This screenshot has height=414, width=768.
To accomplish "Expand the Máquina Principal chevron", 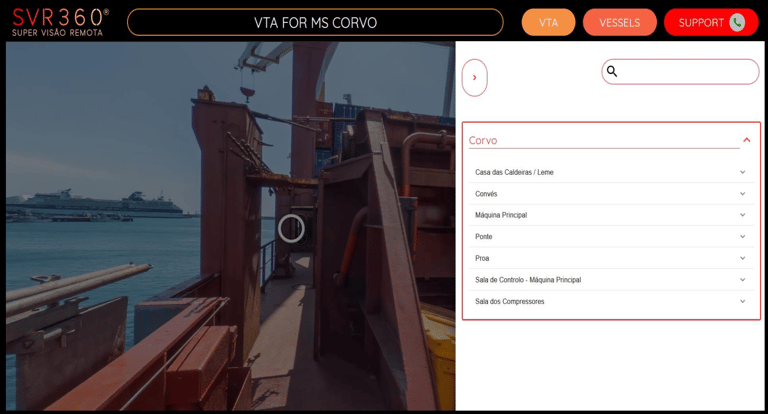I will click(743, 215).
